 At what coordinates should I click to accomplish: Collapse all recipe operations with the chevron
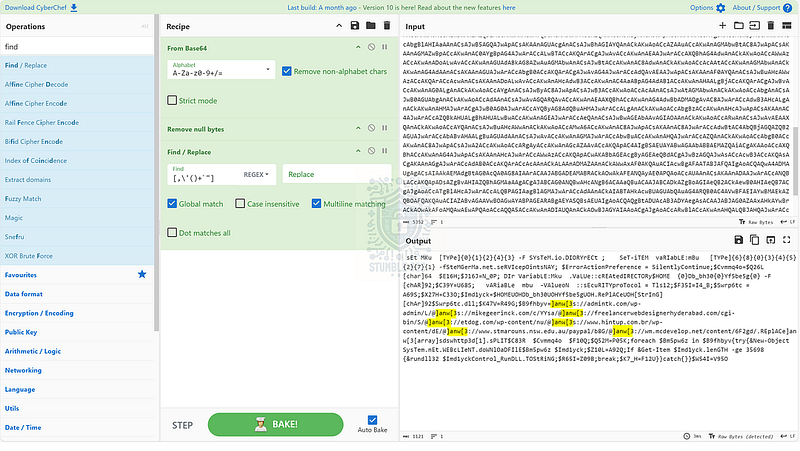pyautogui.click(x=339, y=26)
